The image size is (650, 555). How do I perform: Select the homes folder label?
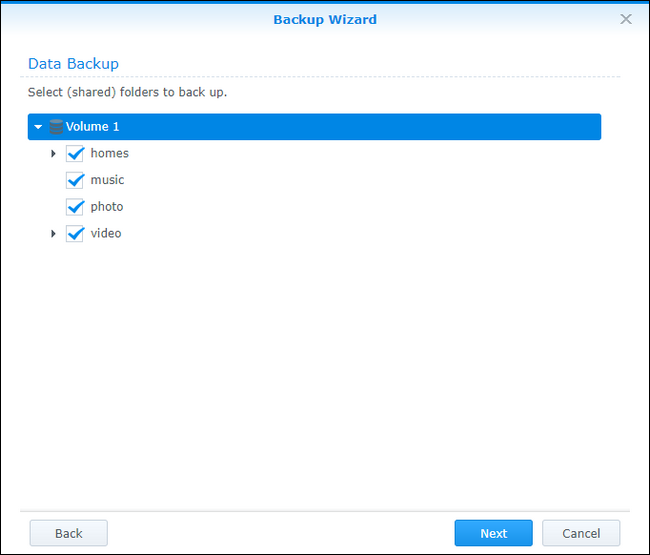point(109,154)
